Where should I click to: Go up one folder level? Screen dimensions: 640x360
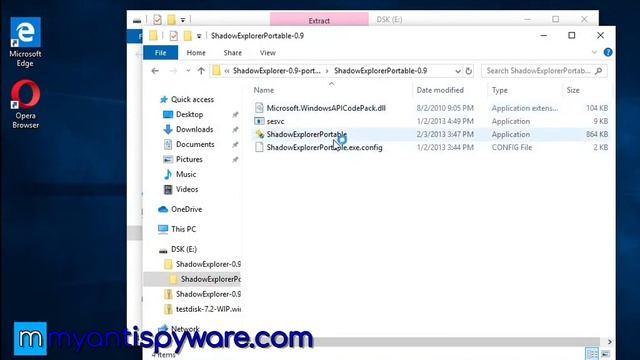[201, 71]
